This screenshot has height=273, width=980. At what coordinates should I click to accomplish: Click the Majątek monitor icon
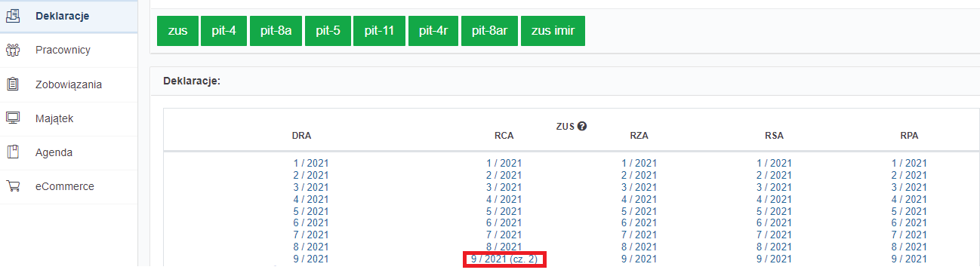(x=12, y=118)
